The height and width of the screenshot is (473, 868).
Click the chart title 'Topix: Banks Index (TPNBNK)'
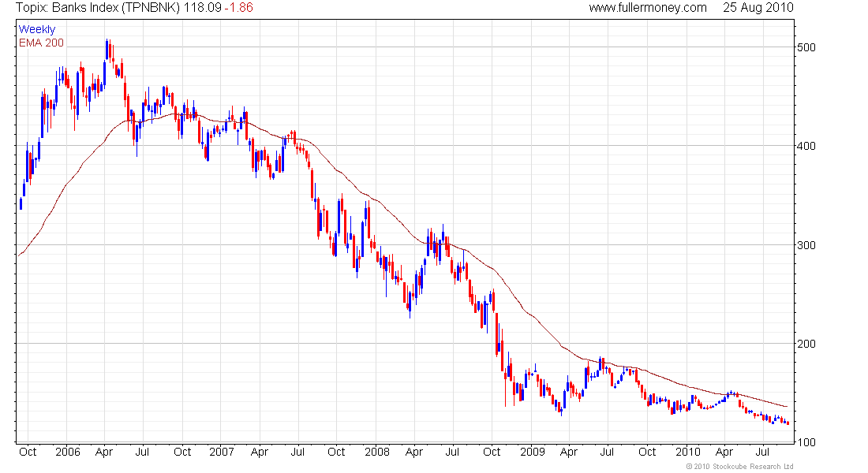[98, 8]
